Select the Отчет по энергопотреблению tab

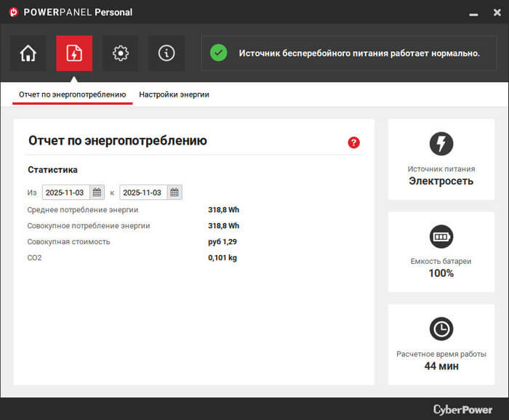click(x=72, y=94)
